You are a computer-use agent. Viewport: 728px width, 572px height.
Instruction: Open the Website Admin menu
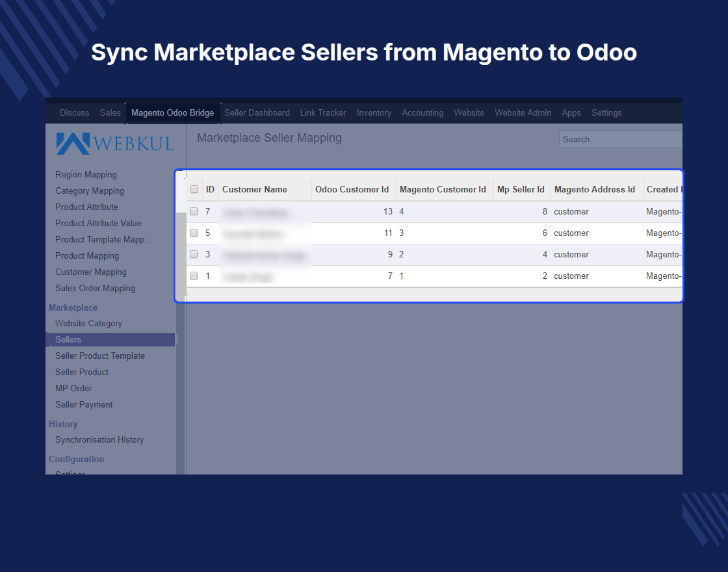point(523,113)
